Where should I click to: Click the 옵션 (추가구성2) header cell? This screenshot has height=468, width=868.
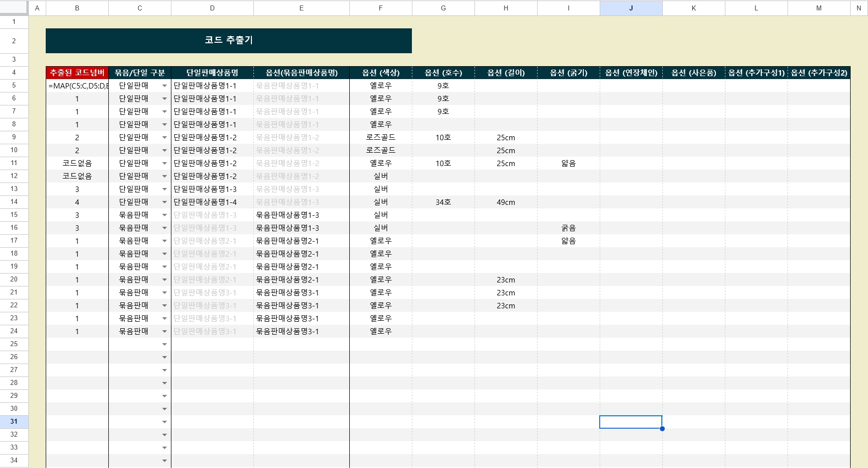819,73
